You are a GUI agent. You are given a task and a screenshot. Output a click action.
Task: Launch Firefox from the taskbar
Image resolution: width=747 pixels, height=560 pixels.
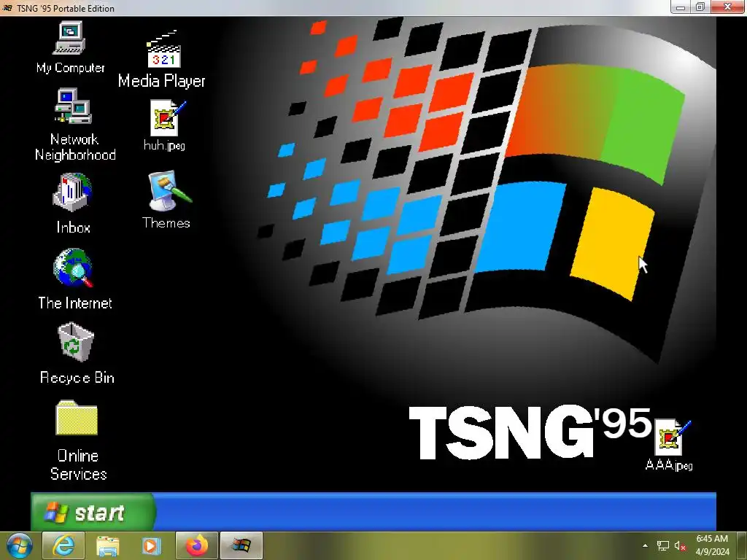pyautogui.click(x=197, y=545)
